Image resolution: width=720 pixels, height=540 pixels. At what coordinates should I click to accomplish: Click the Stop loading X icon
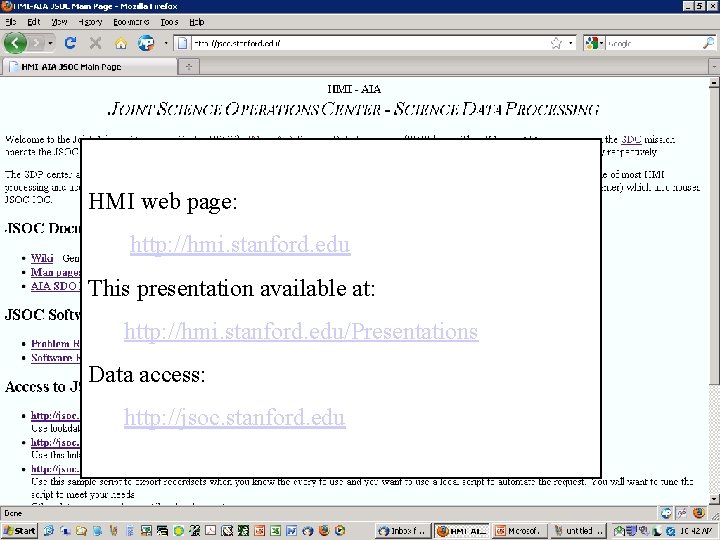pos(96,43)
